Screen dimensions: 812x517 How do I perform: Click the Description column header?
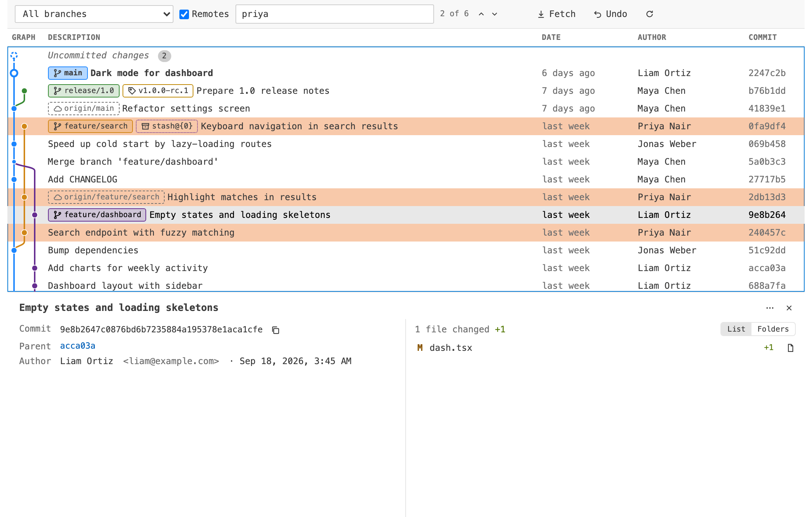(x=74, y=37)
